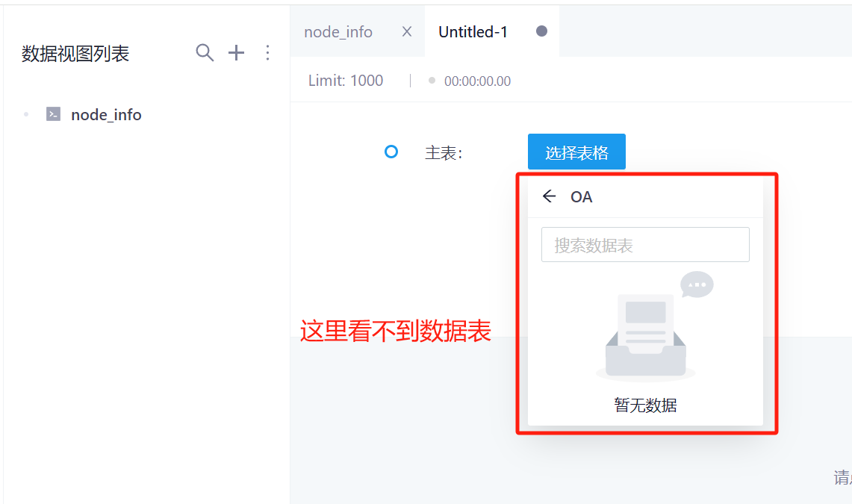
Task: Open node_info item in sidebar list
Action: pyautogui.click(x=107, y=114)
